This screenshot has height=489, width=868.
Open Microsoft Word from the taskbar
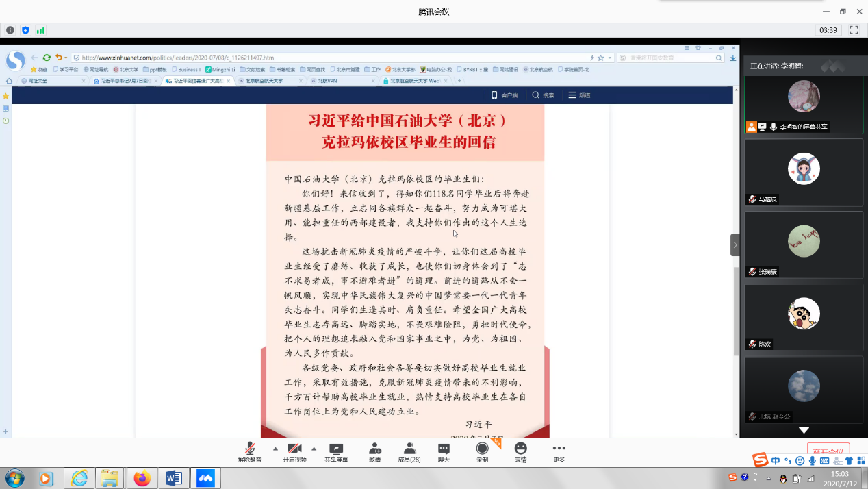(x=174, y=478)
